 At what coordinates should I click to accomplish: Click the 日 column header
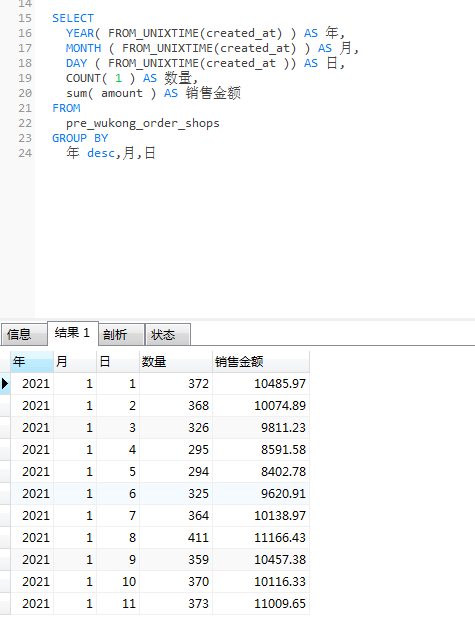[x=118, y=361]
